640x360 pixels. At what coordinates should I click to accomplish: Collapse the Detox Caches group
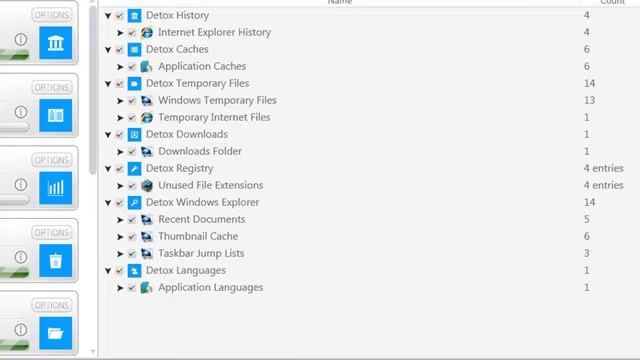click(108, 49)
